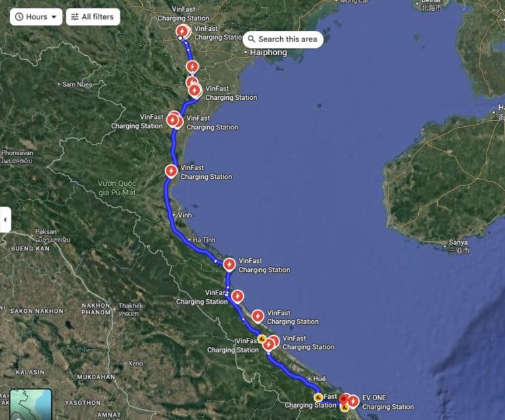Click the Haiphong city label

(x=268, y=52)
